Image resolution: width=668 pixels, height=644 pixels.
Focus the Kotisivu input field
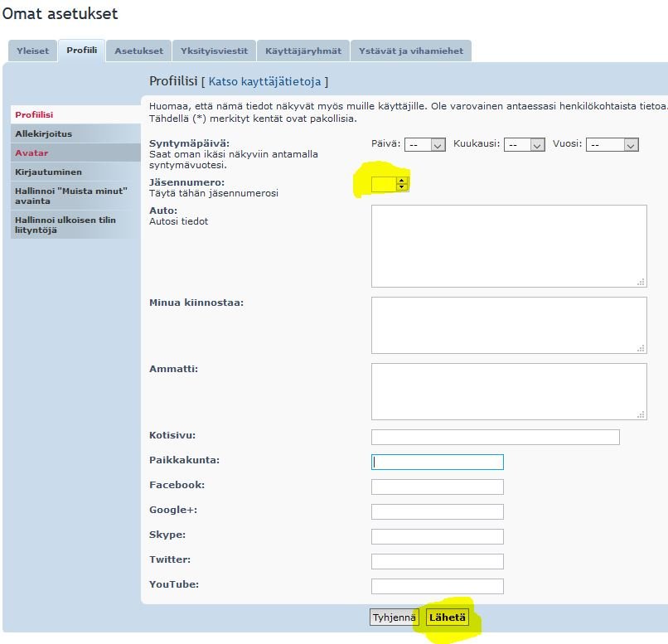(x=495, y=437)
